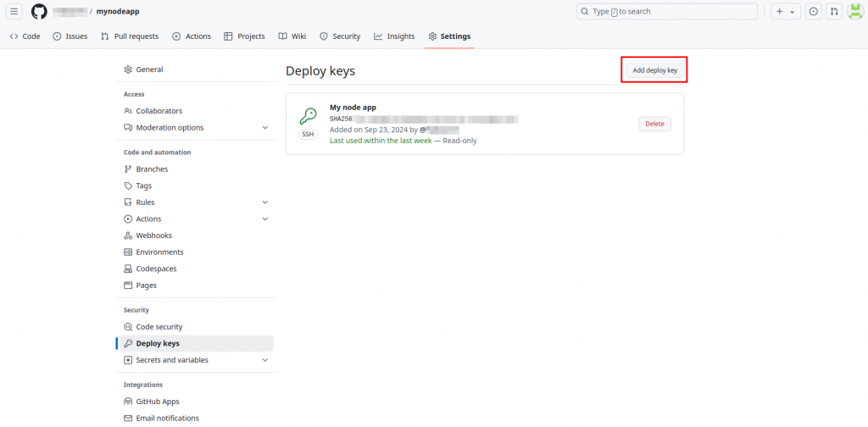Open the issues icon in top header

coord(814,12)
